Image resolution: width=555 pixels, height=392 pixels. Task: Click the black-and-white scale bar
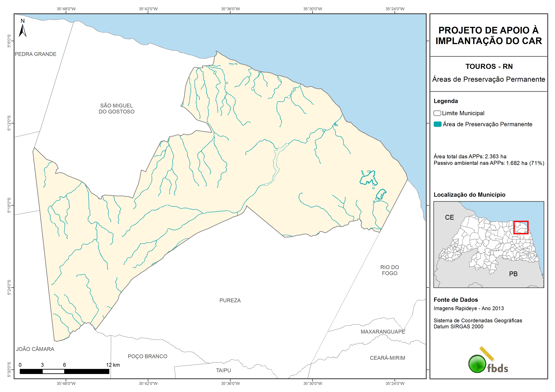tap(64, 371)
